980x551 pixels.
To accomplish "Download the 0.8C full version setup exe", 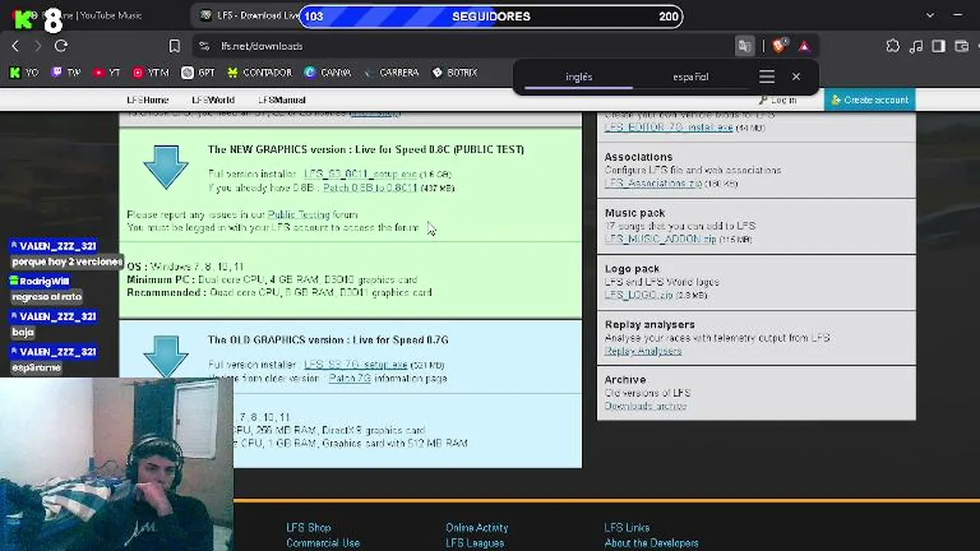I will click(361, 174).
